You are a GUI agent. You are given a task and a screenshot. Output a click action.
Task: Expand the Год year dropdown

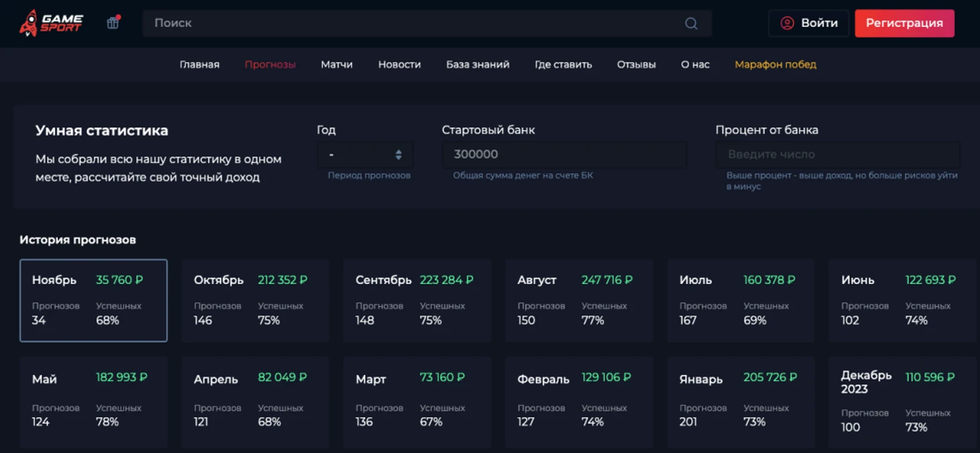[363, 154]
